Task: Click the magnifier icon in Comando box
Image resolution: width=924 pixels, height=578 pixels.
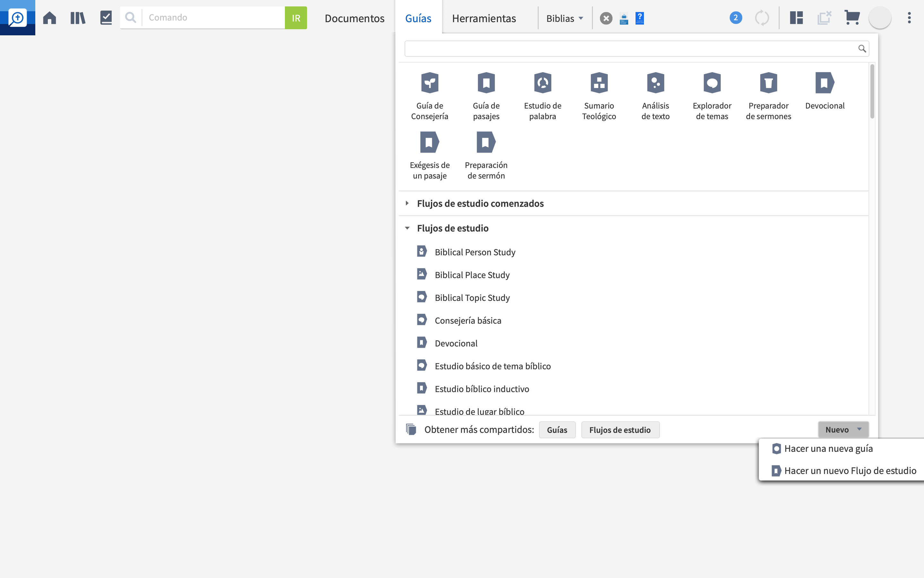Action: click(x=131, y=18)
